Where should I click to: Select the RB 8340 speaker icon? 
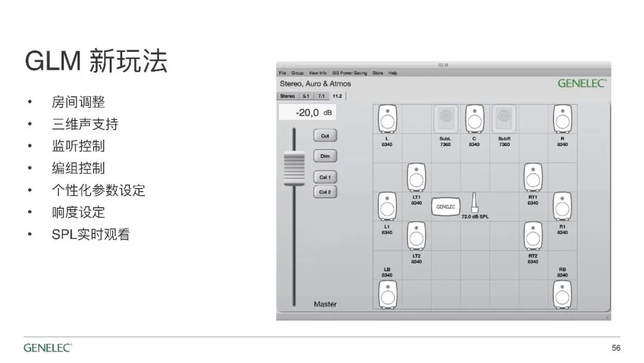point(562,295)
